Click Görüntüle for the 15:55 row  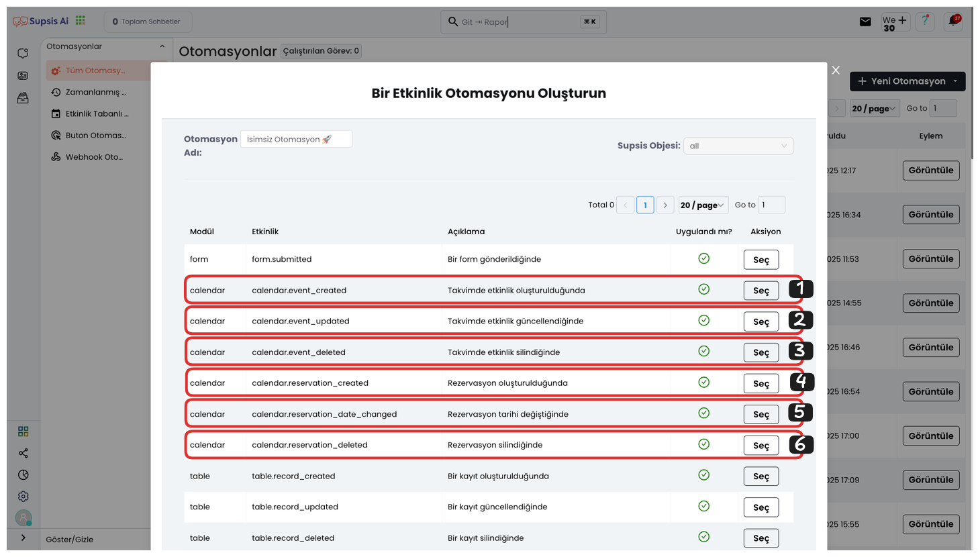point(931,524)
